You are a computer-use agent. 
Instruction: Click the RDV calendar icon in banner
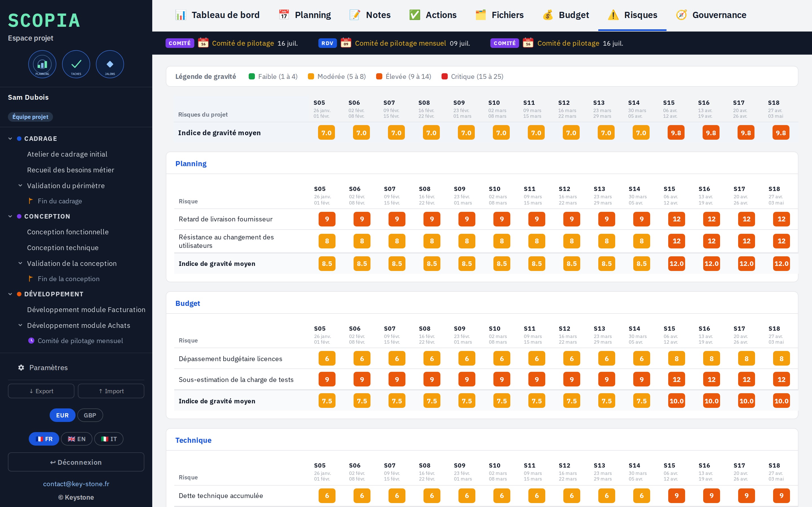click(346, 43)
